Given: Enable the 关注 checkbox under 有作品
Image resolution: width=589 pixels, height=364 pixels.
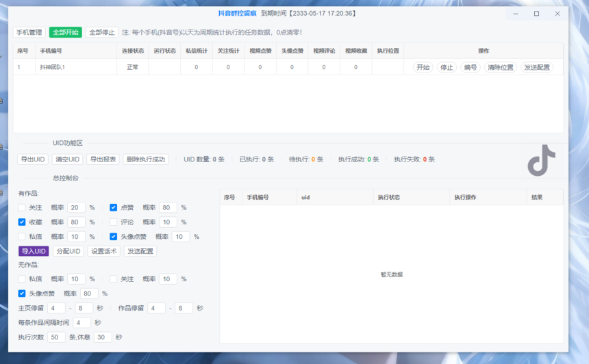Looking at the screenshot, I should point(22,207).
